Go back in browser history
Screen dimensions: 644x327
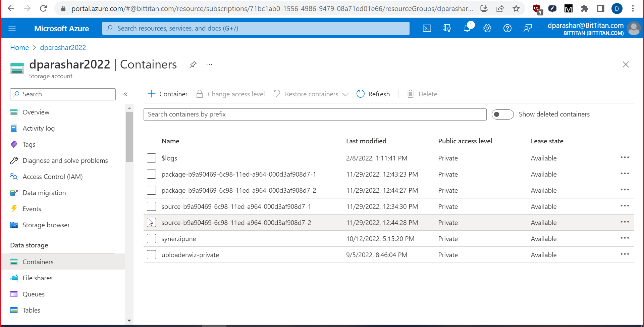[x=11, y=8]
